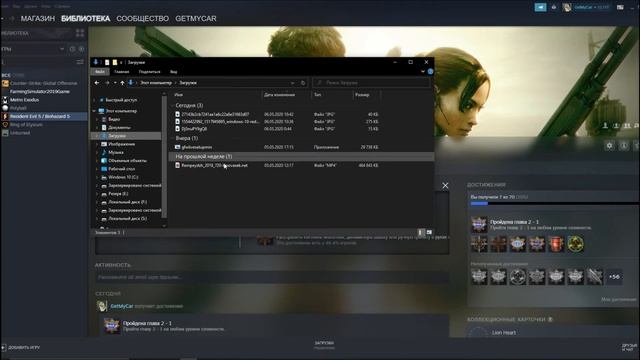Screen dimensions: 640x360
Task: Open the GetMyCar account name dropdown
Action: click(x=591, y=7)
